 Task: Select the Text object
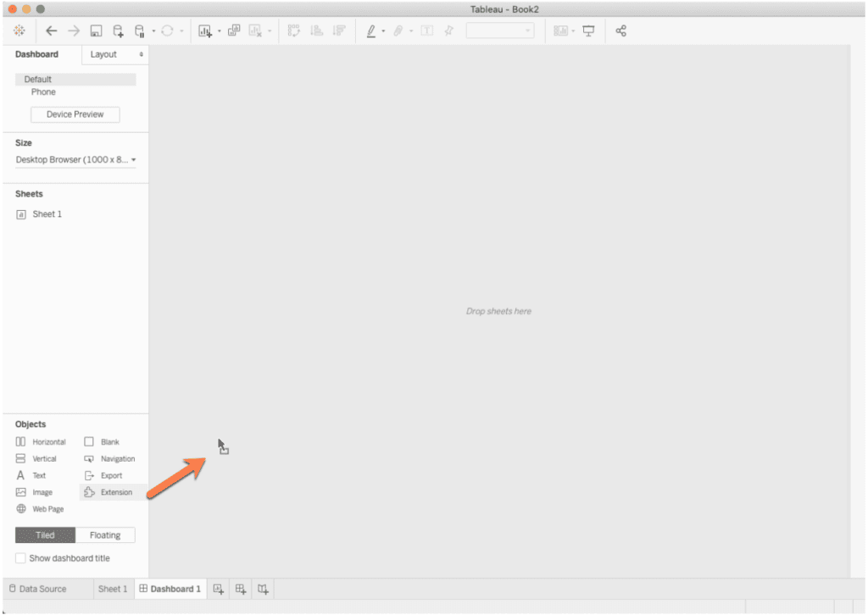click(31, 475)
